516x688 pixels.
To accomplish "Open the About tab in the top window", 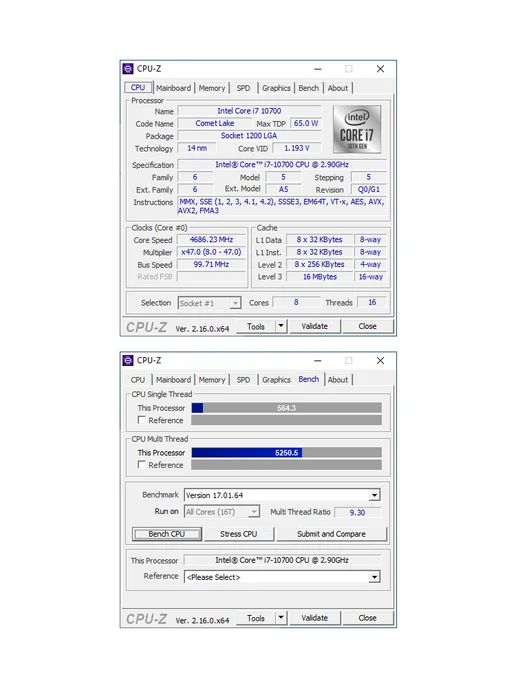I will 337,88.
